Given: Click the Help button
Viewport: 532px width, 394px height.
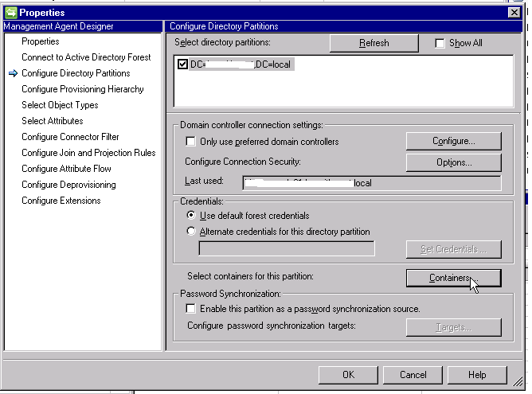Looking at the screenshot, I should tap(477, 375).
